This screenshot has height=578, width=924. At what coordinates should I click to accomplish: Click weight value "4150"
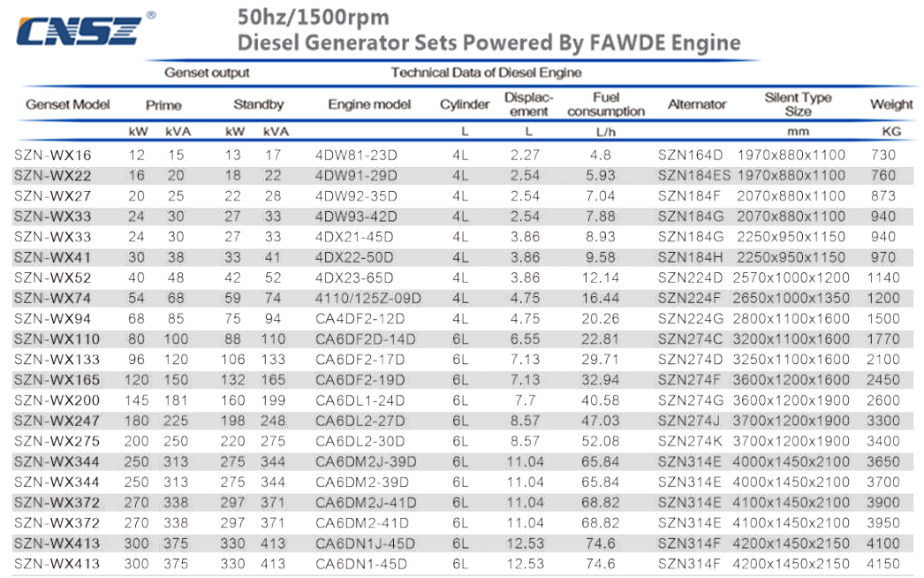(x=883, y=564)
